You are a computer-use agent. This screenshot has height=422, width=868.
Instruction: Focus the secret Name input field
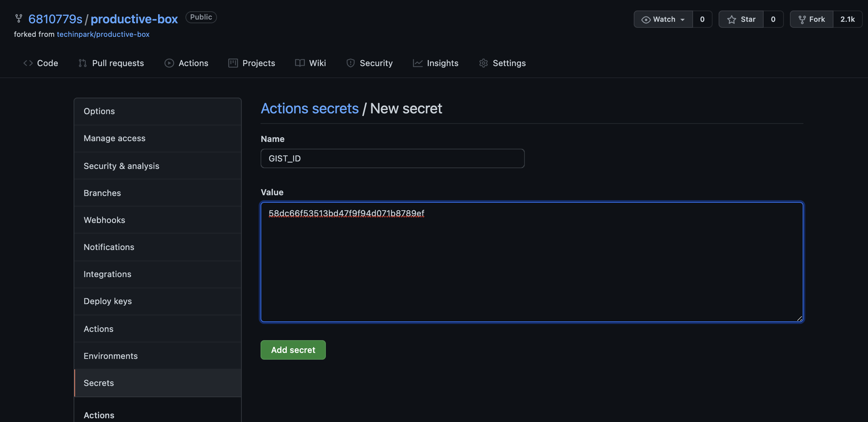[x=392, y=158]
